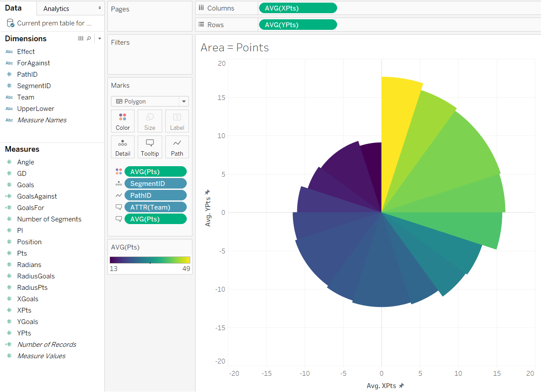Click the view as list icon in Dimensions
Viewport: 541px width, 392px height.
click(x=81, y=39)
